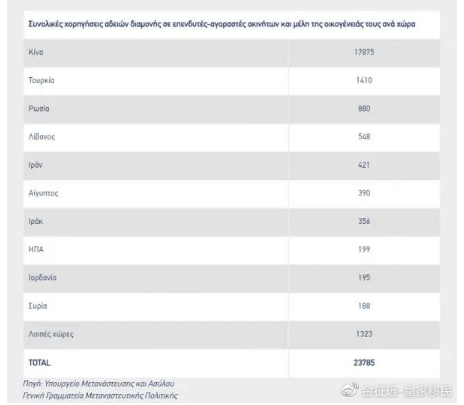464x405 pixels.
Task: Click the Λοιπές χώρες row label
Action: (x=51, y=334)
